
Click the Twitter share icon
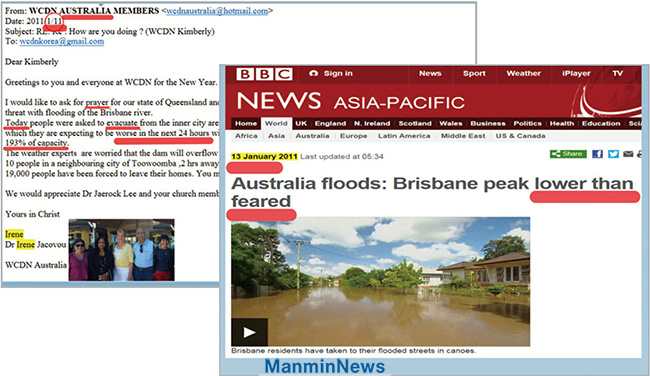click(613, 154)
